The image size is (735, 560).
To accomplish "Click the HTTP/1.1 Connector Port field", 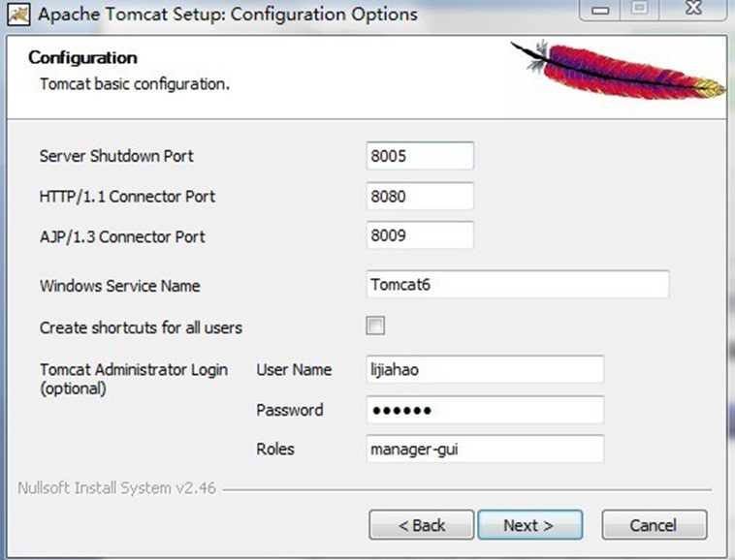I will click(x=420, y=196).
